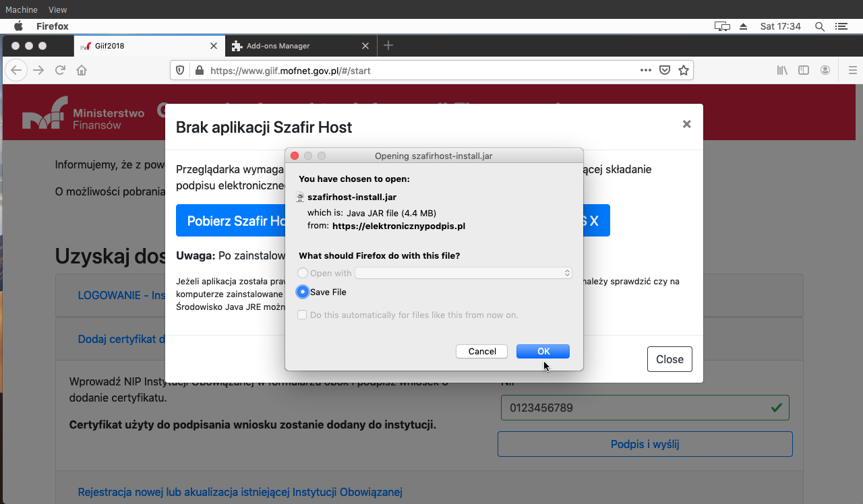Open Spotlight search in the macOS menu bar

tap(820, 26)
